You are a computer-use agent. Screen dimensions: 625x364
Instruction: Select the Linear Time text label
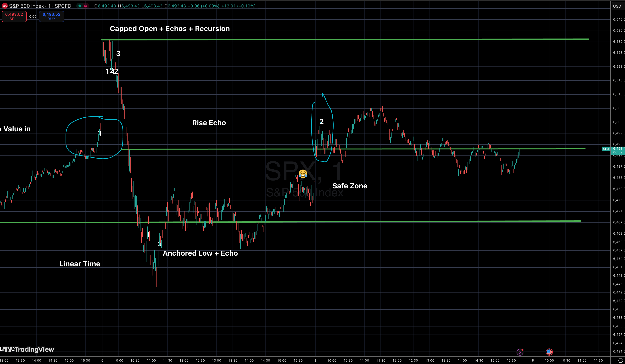click(x=80, y=264)
